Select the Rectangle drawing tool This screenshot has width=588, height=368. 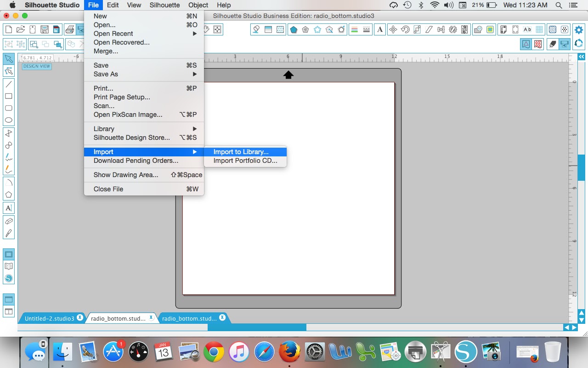pyautogui.click(x=8, y=96)
